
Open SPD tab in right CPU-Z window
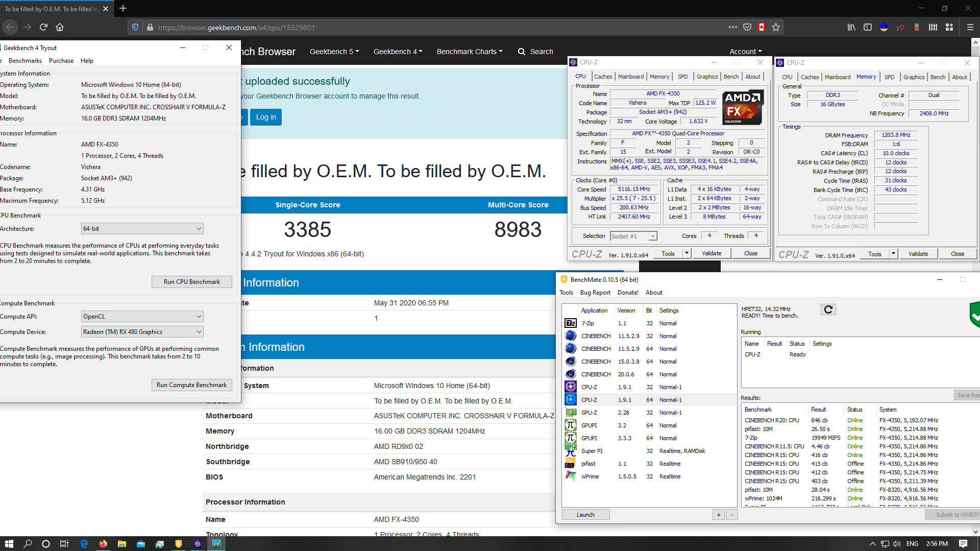click(889, 77)
